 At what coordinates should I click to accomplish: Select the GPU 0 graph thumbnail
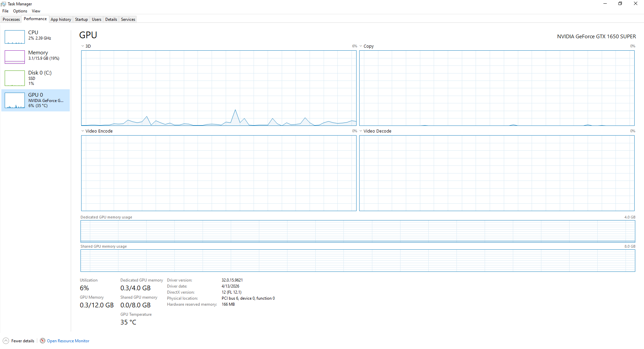pos(15,100)
